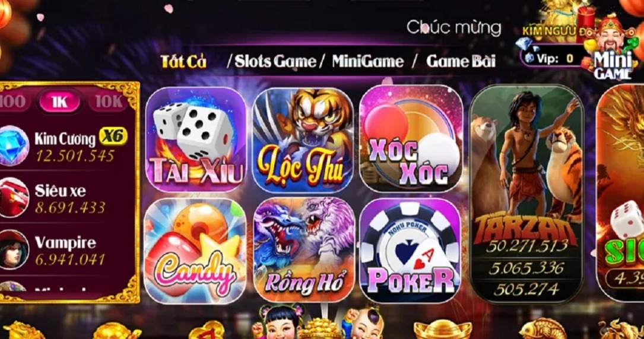Viewport: 644px width, 339px height.
Task: Select the 1K bet level toggle
Action: [x=59, y=101]
